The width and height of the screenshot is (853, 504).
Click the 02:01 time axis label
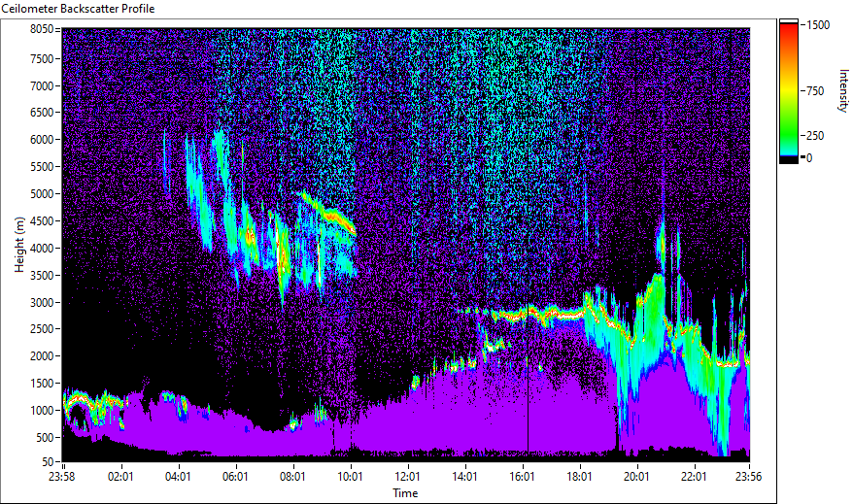tap(120, 477)
